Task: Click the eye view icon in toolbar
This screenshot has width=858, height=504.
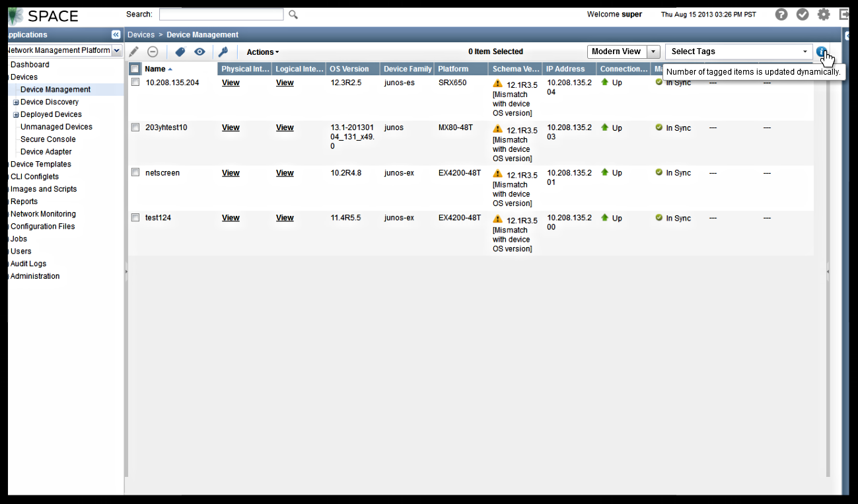Action: click(199, 52)
